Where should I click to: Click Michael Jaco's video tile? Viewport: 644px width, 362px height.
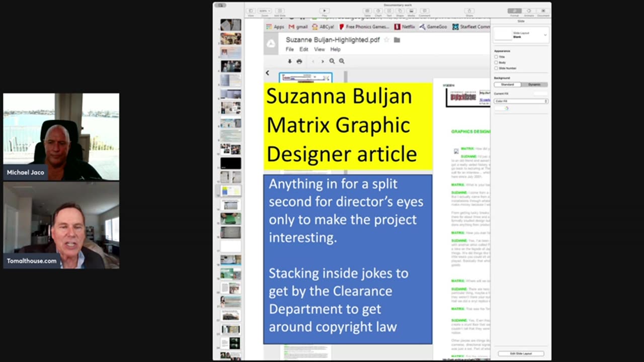coord(61,137)
